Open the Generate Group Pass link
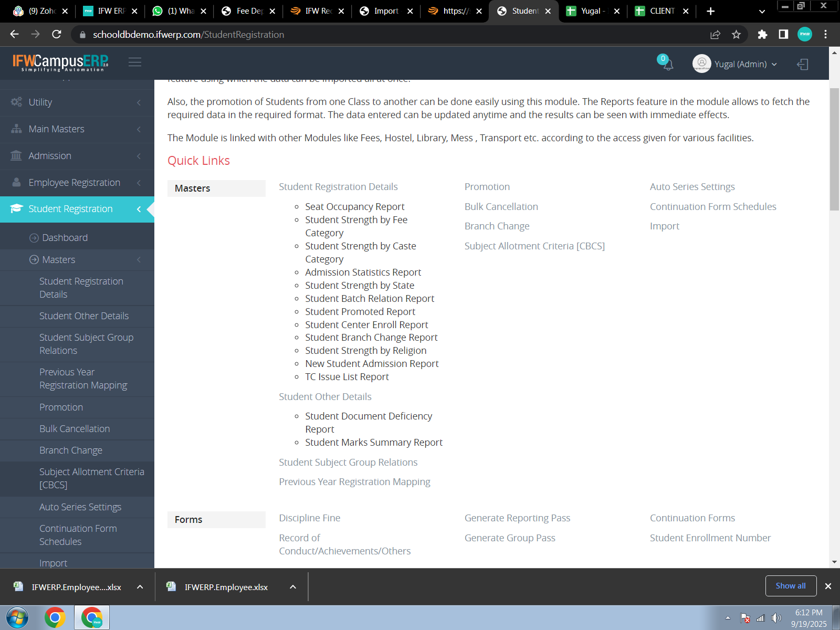Image resolution: width=840 pixels, height=630 pixels. (510, 538)
